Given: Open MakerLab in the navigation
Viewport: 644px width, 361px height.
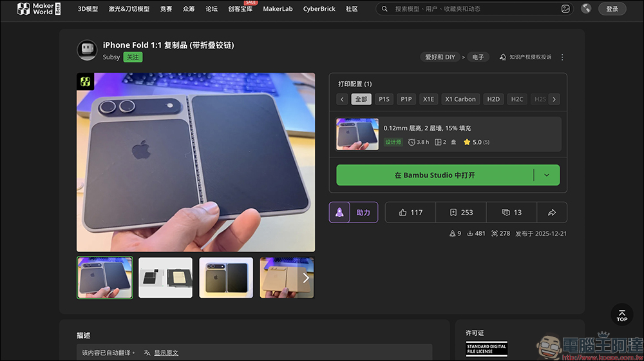Looking at the screenshot, I should pyautogui.click(x=278, y=8).
